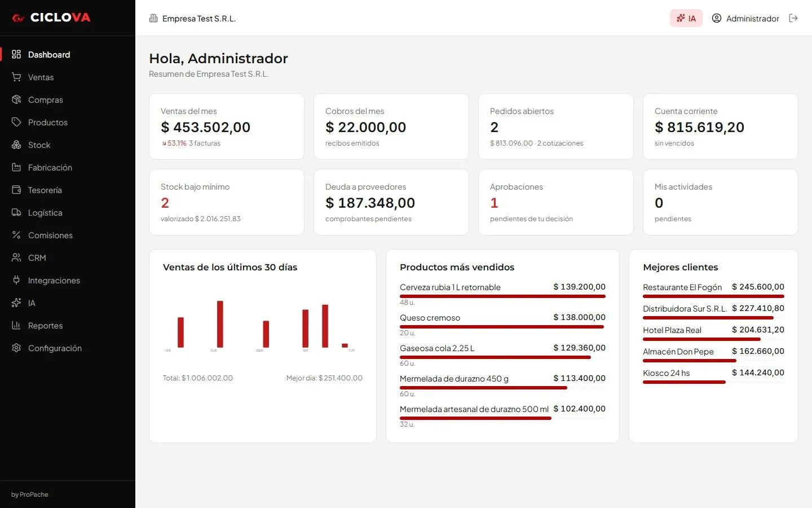Click the sparkle IA icon in sidebar
The image size is (812, 508).
point(16,303)
